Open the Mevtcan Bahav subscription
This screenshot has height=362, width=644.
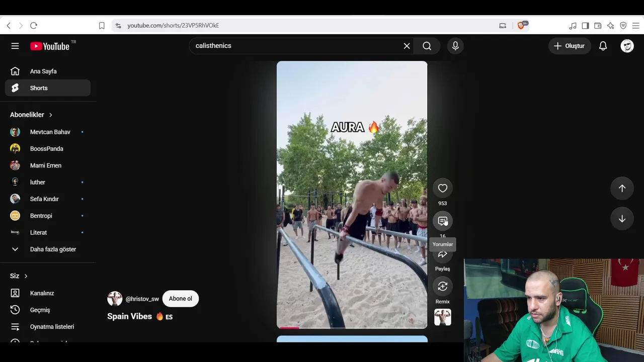pos(48,132)
